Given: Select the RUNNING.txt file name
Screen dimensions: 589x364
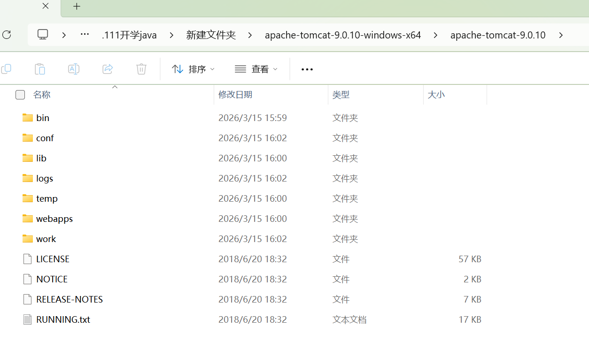Looking at the screenshot, I should [63, 319].
